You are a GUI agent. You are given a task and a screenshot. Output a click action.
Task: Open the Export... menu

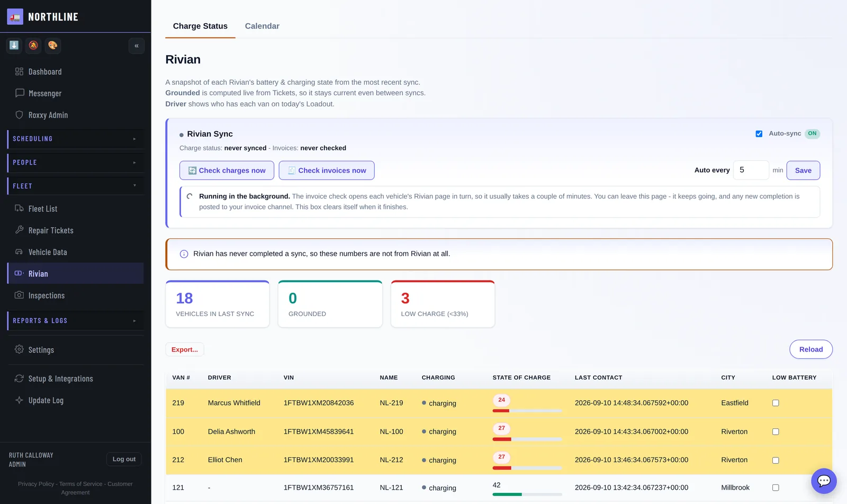click(185, 349)
